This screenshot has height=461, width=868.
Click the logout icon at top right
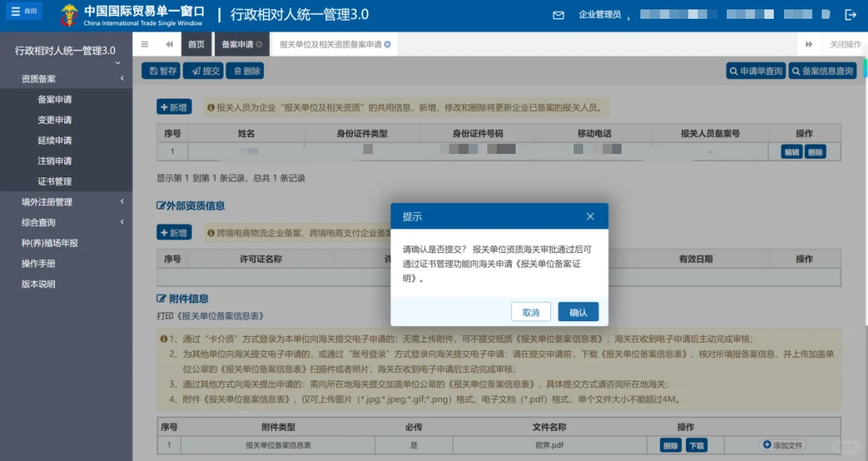851,13
